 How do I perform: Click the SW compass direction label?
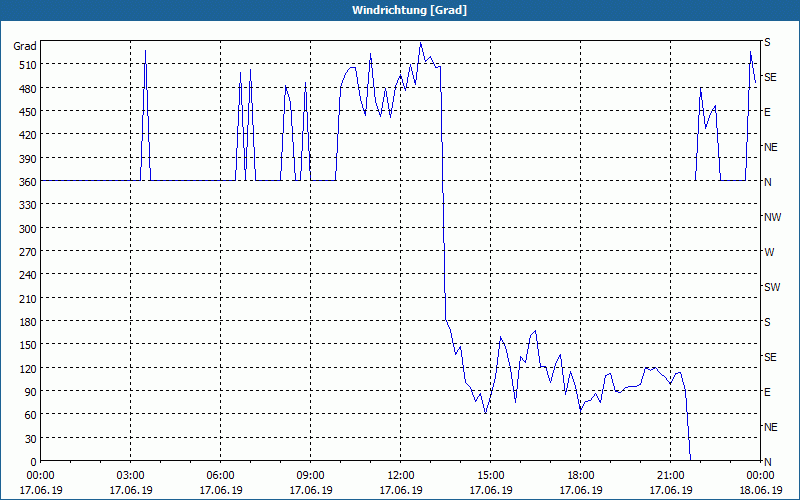coord(772,287)
